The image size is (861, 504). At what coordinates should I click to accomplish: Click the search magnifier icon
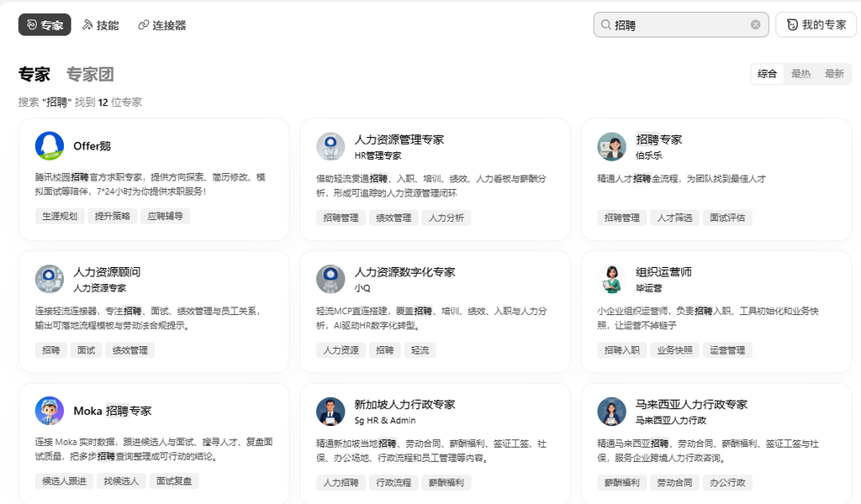(605, 24)
